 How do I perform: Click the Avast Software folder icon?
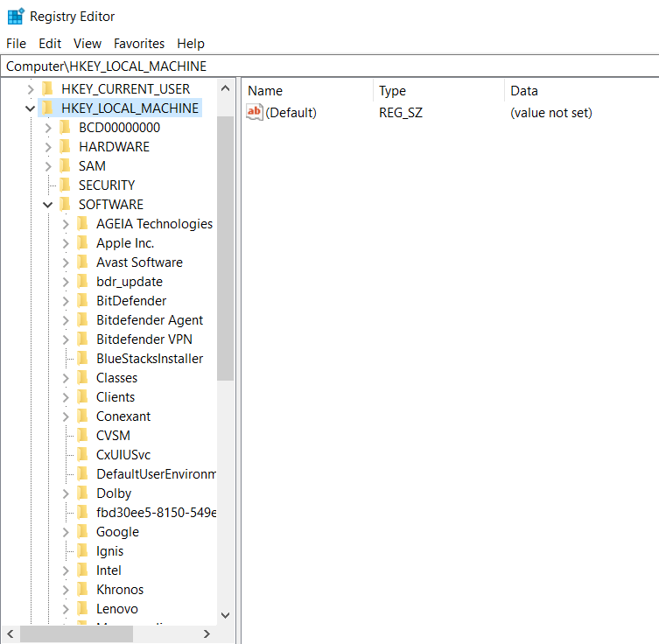click(x=82, y=262)
